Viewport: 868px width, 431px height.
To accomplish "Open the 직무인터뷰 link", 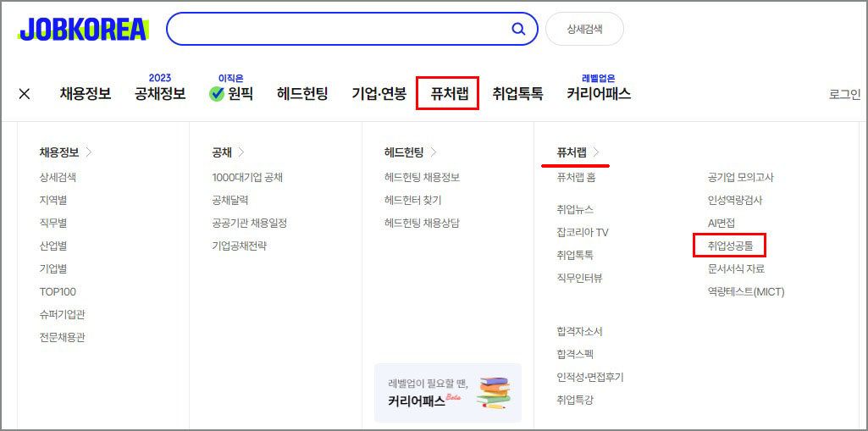I will coord(579,278).
